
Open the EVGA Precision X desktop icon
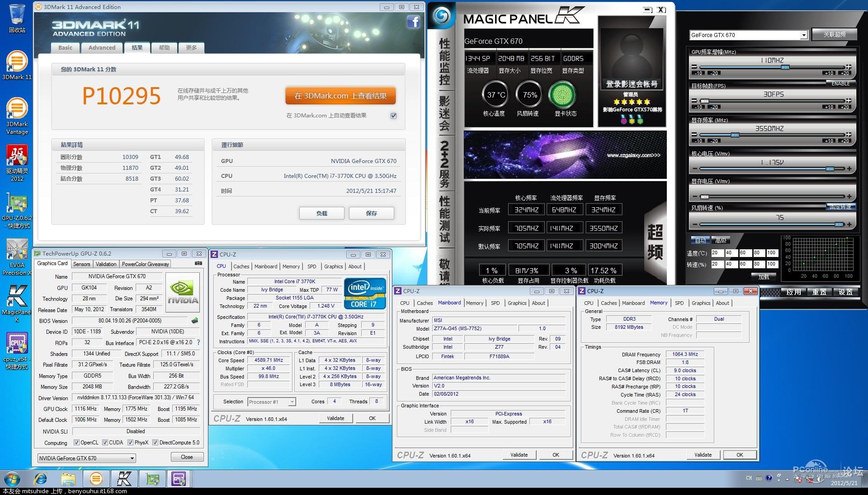(17, 257)
